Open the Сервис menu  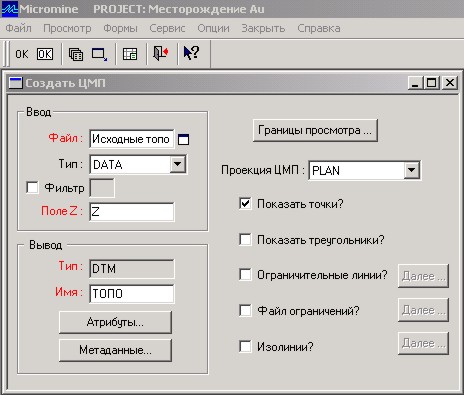(x=167, y=28)
